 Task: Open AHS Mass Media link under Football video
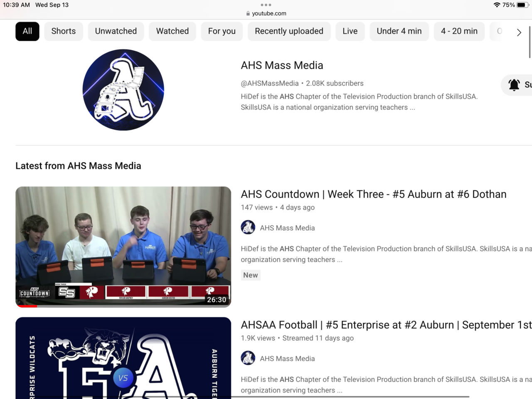(288, 358)
